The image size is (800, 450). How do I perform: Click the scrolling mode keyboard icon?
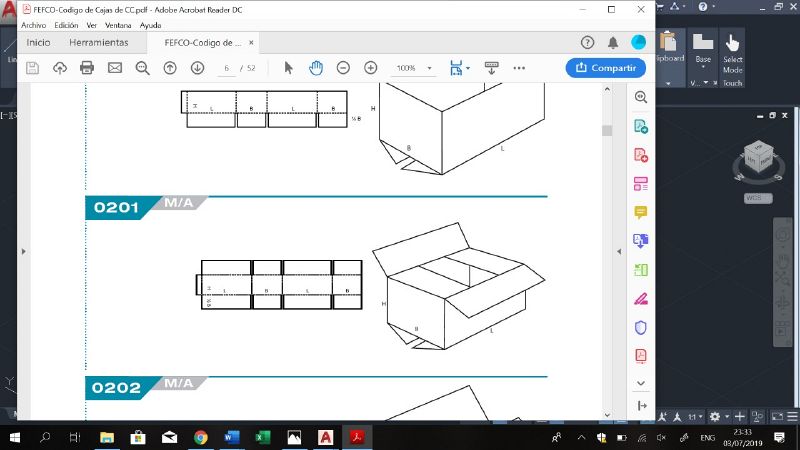coord(491,68)
